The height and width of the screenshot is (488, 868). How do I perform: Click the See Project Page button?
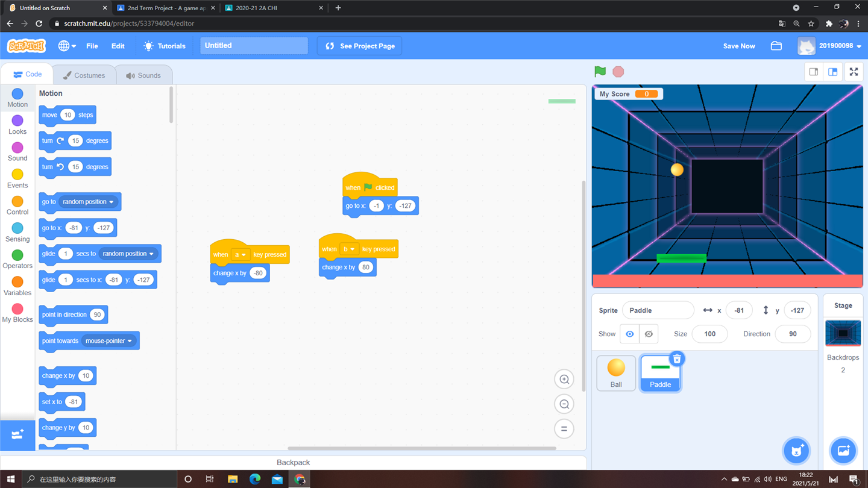(x=360, y=46)
